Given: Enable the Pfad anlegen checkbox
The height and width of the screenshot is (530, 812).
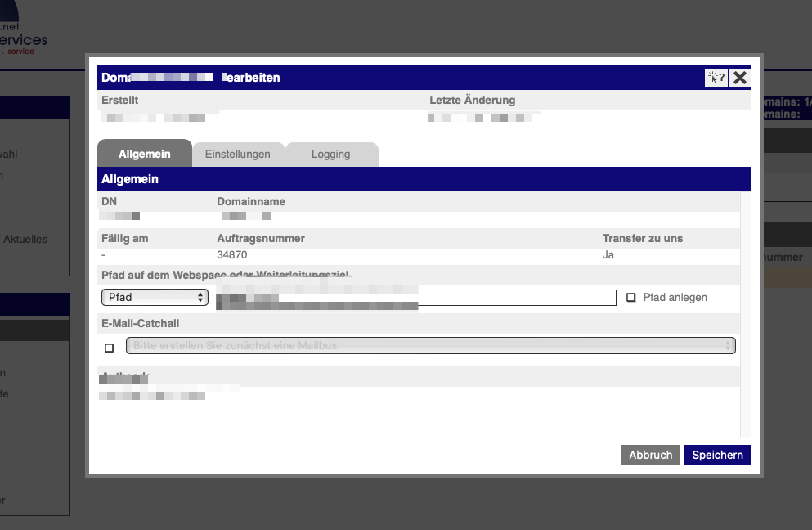Looking at the screenshot, I should coord(631,298).
